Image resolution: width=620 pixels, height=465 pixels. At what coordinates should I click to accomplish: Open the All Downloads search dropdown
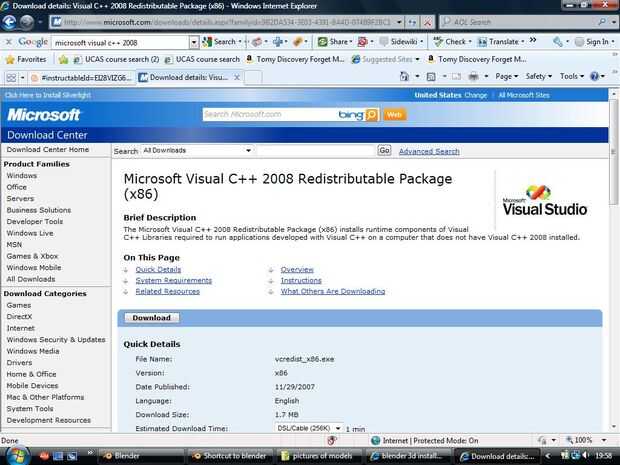click(197, 151)
